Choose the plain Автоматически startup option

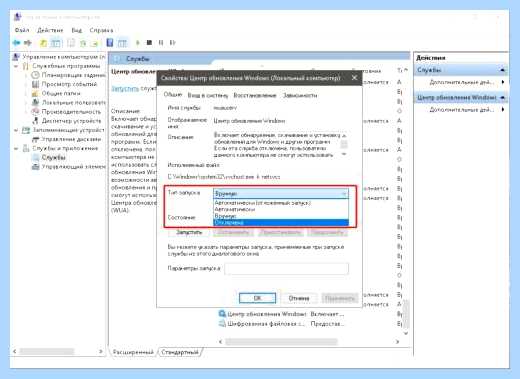tap(281, 209)
